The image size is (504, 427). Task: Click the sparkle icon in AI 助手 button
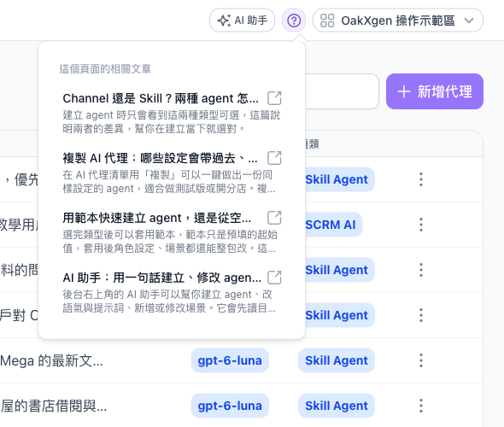click(x=224, y=20)
